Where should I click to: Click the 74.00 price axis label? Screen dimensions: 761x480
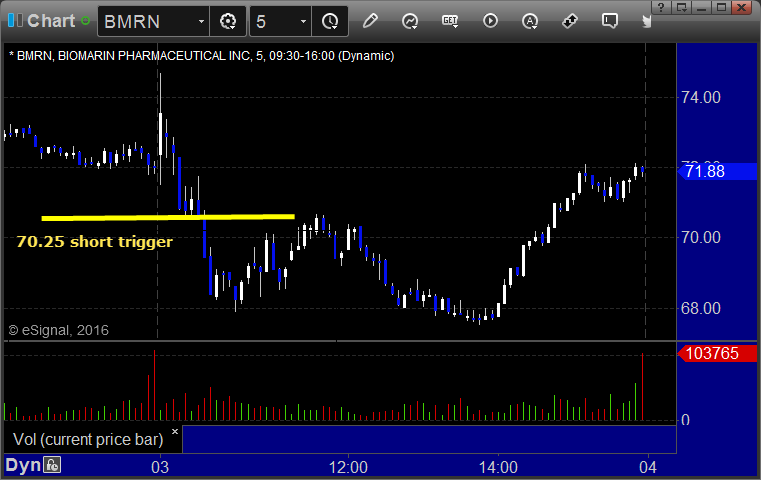point(701,98)
